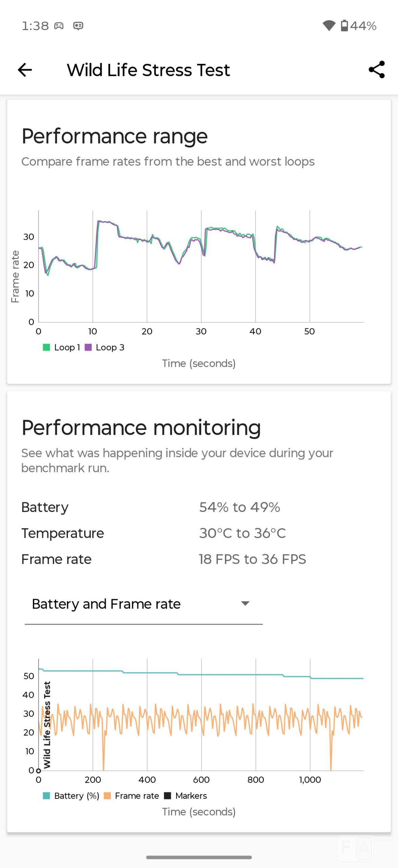Toggle Loop 3 purple legend swatch
This screenshot has height=868, width=398.
click(x=88, y=347)
